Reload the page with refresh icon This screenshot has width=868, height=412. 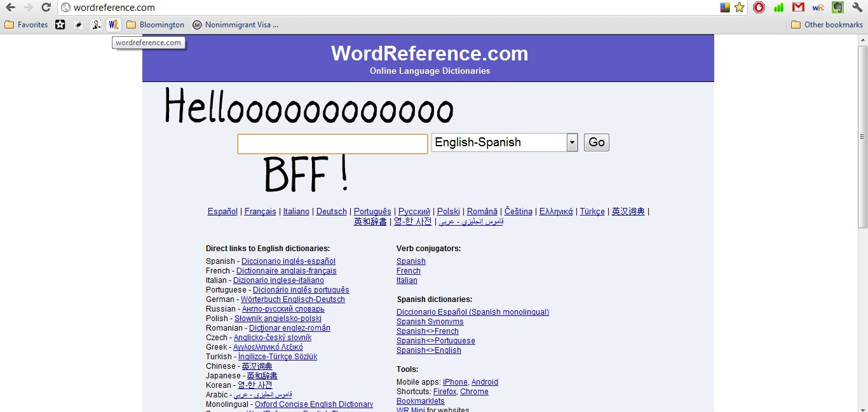46,8
